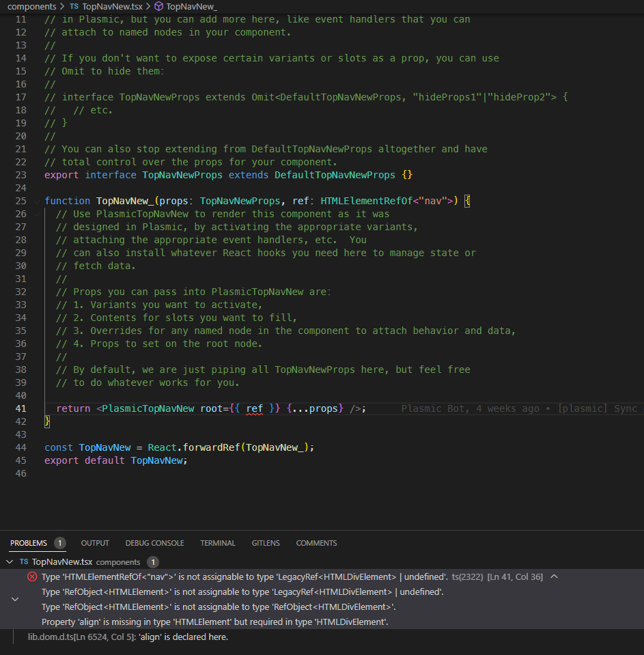Fold the TopNavNew_ function at line 25
The image size is (644, 655).
coord(37,201)
